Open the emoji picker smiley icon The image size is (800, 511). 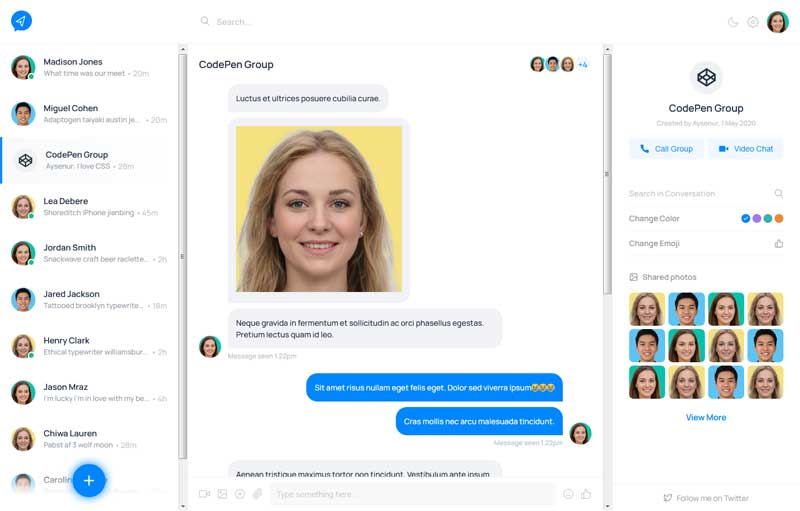[568, 494]
